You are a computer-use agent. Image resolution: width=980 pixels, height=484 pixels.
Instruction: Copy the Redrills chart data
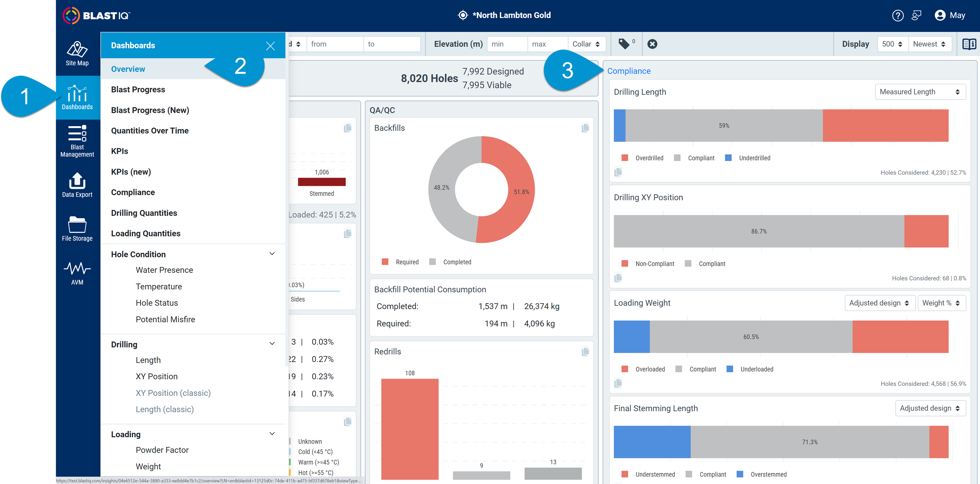(x=585, y=352)
